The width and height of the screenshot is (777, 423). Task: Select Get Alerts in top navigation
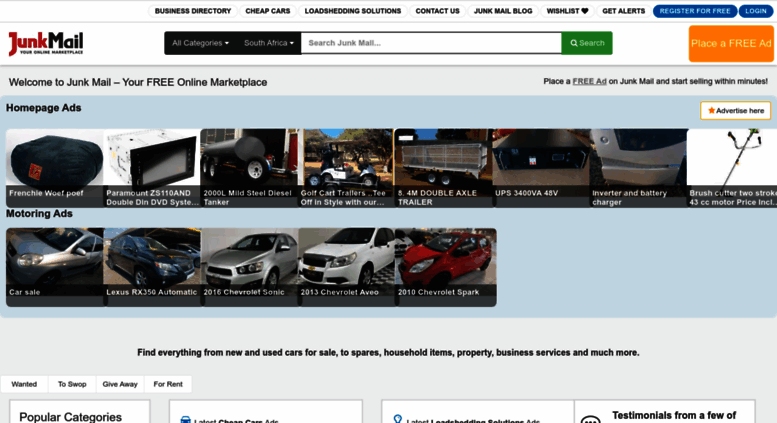pos(623,11)
